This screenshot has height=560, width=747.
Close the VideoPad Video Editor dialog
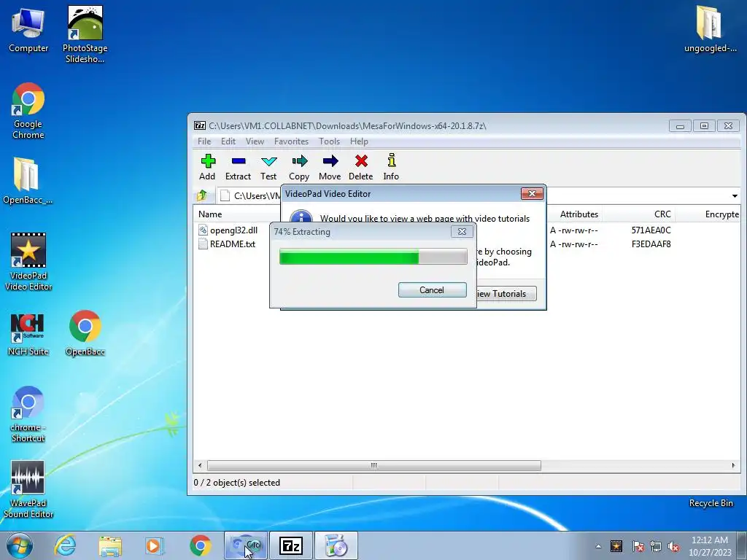(x=532, y=193)
